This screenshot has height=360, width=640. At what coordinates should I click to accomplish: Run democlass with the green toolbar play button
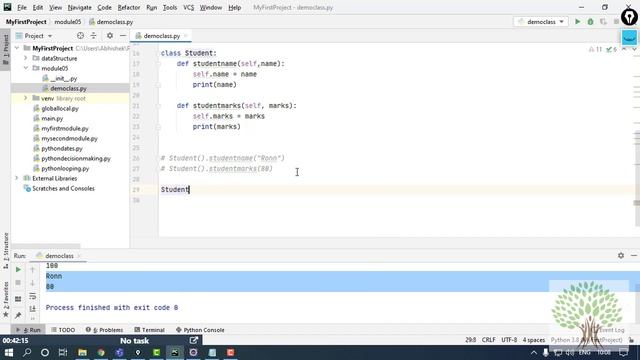click(578, 22)
